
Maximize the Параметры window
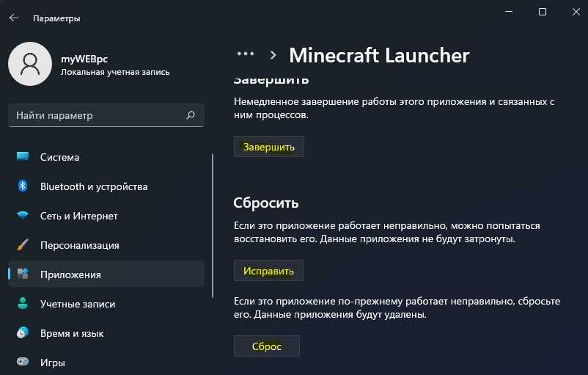pos(543,12)
